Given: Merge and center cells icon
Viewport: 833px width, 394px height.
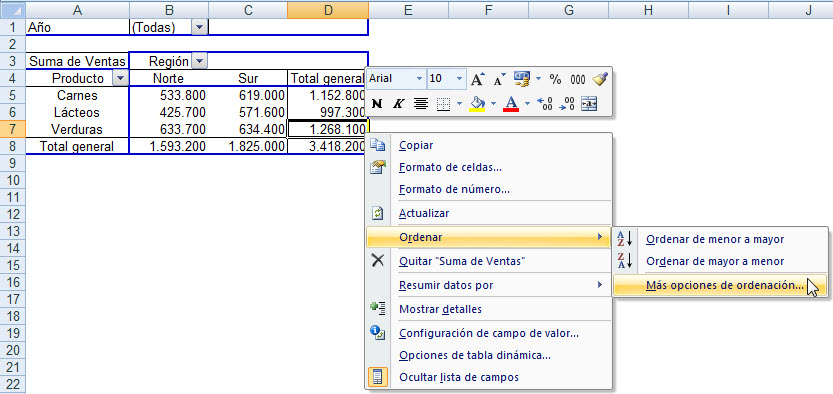Looking at the screenshot, I should (589, 104).
